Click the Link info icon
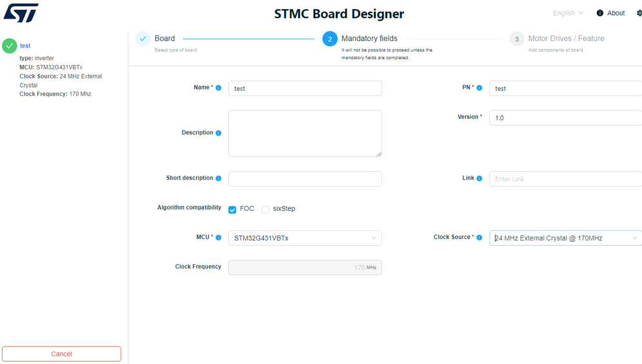This screenshot has width=642, height=364. [479, 178]
